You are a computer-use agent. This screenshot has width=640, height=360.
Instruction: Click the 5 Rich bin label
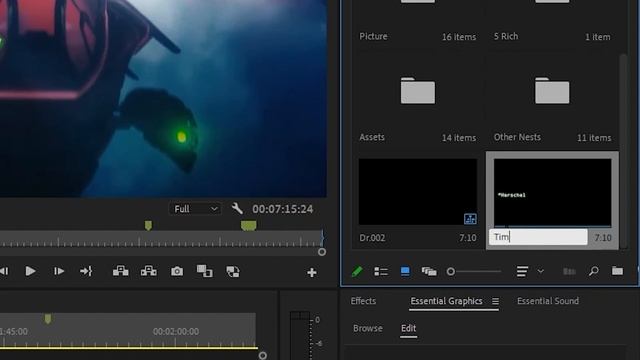point(506,36)
